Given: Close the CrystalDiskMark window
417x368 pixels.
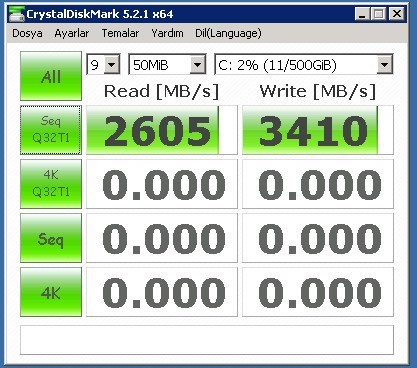Looking at the screenshot, I should (x=397, y=14).
